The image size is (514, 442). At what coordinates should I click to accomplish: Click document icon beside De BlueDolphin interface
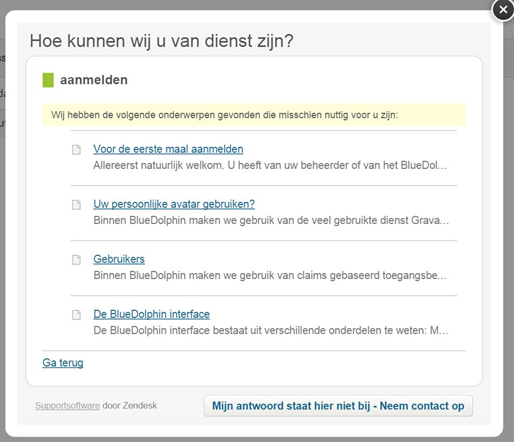pyautogui.click(x=76, y=315)
